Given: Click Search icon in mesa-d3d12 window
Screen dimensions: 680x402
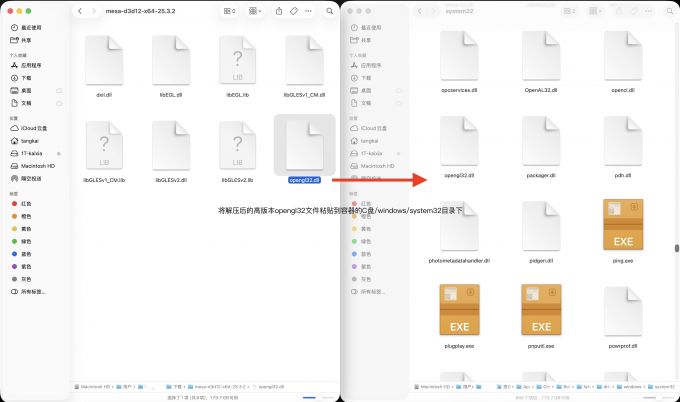Looking at the screenshot, I should click(x=330, y=11).
